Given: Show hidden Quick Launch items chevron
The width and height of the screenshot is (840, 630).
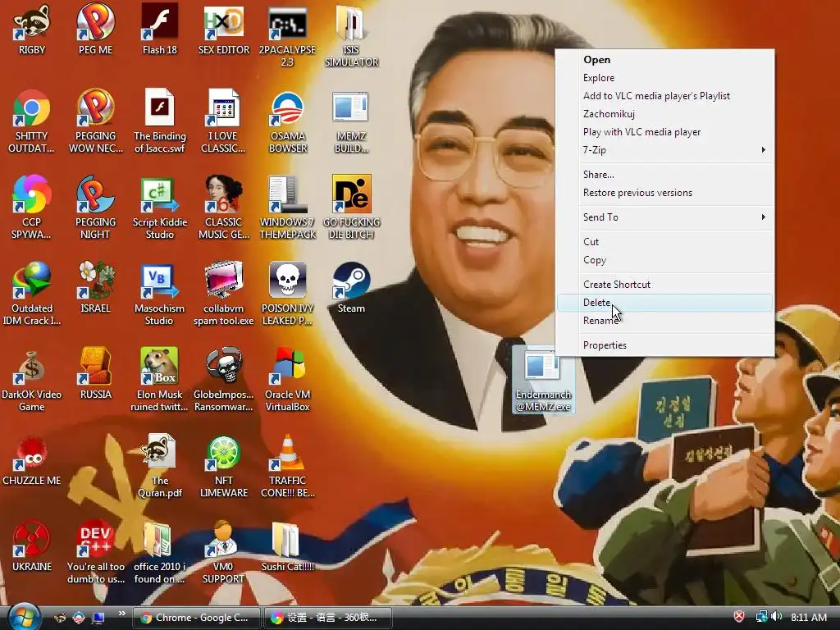Looking at the screenshot, I should point(121,614).
